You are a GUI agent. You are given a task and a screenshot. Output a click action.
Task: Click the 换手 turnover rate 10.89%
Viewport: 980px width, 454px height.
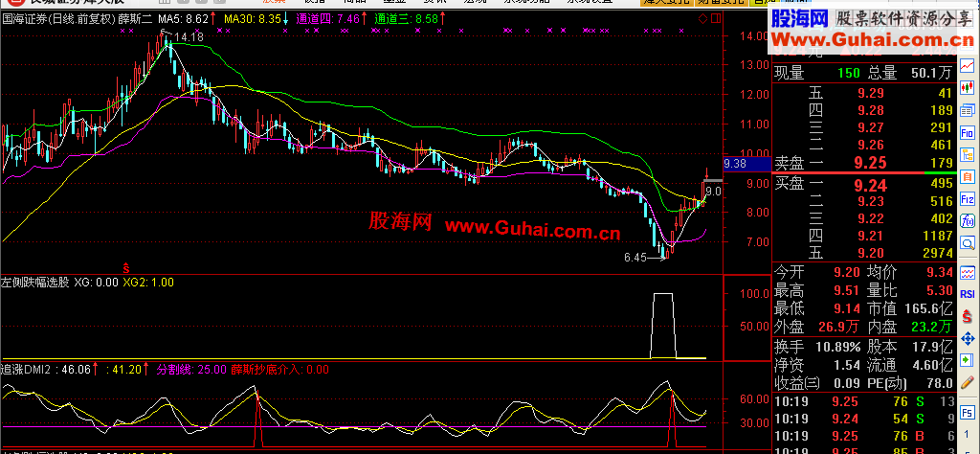click(837, 347)
